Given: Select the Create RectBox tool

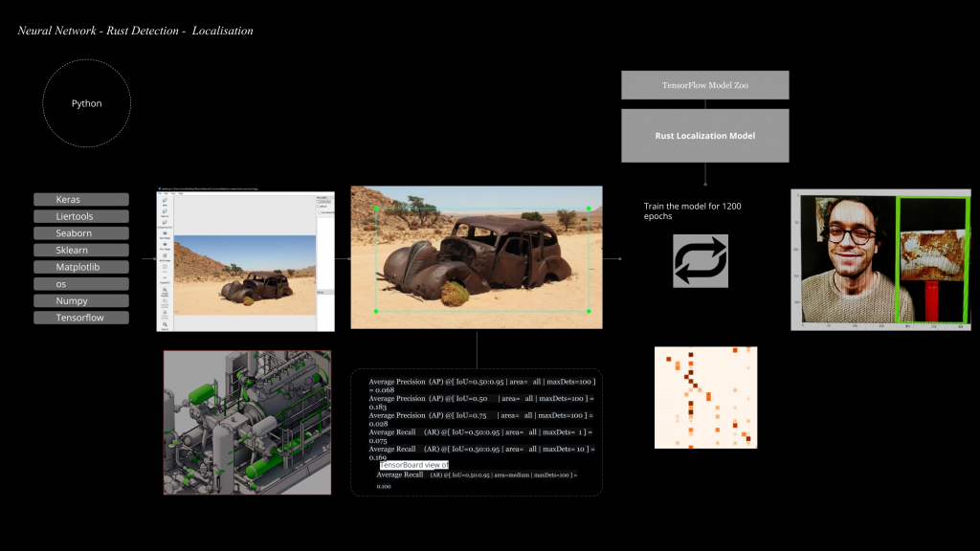Looking at the screenshot, I should click(x=165, y=290).
